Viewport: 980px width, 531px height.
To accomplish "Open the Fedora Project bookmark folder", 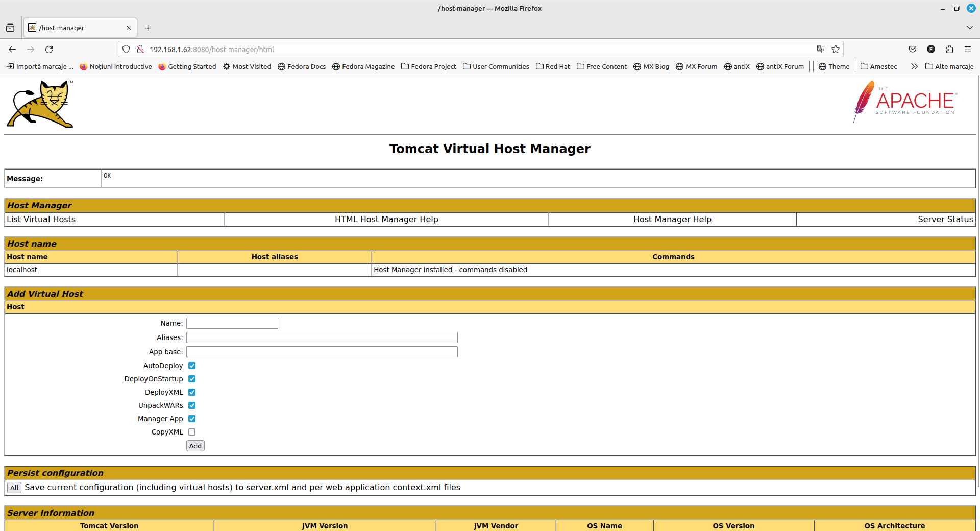I will point(429,66).
